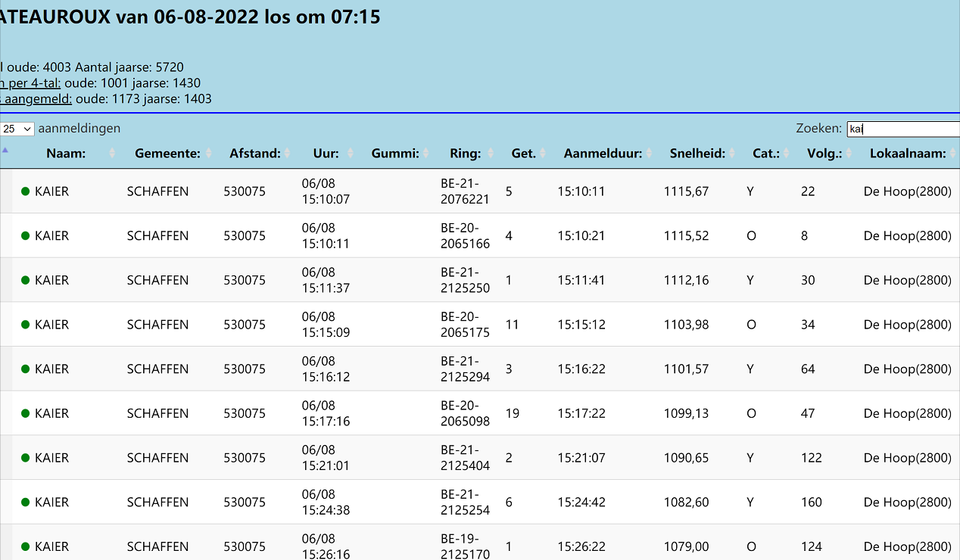Sort table by Gummi column

pyautogui.click(x=395, y=154)
